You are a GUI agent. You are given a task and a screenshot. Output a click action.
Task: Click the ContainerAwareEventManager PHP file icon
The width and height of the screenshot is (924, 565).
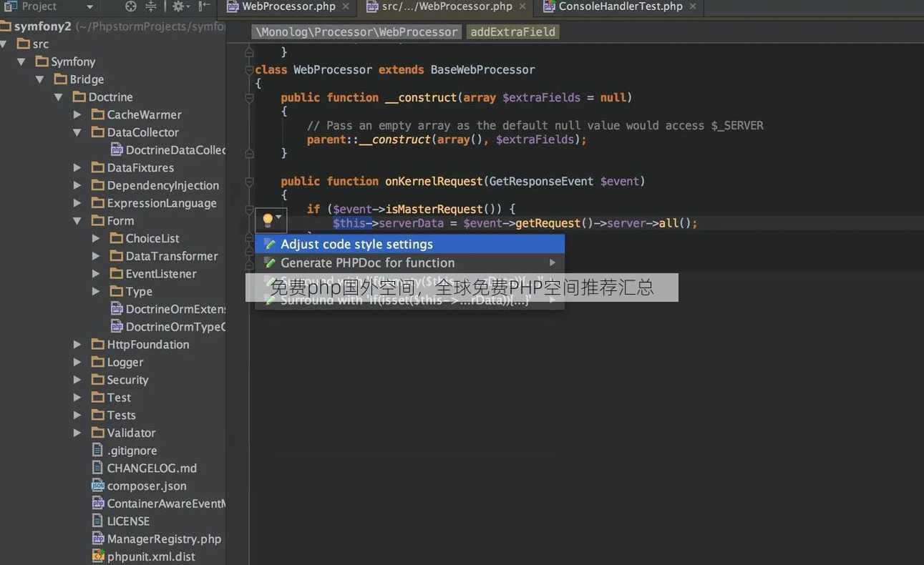click(x=98, y=503)
